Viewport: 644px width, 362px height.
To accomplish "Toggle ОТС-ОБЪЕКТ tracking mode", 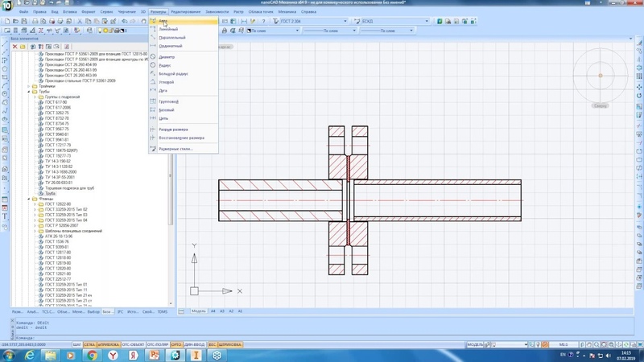I will [x=133, y=344].
